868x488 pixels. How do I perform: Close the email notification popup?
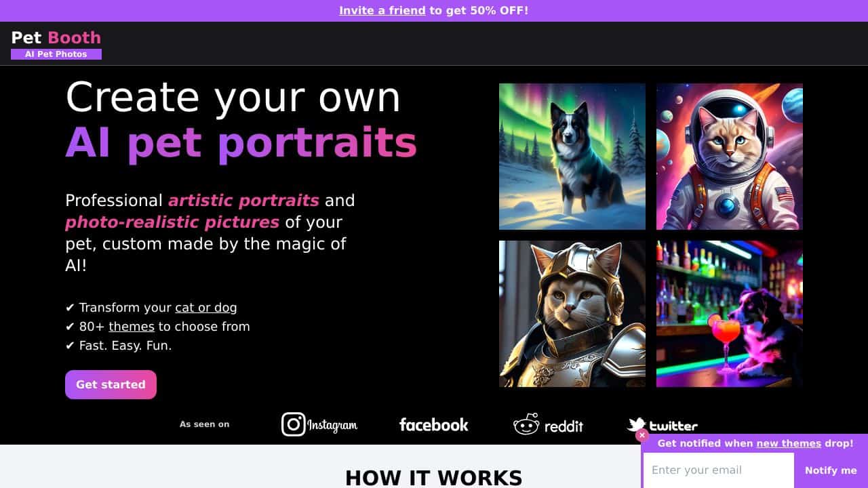point(642,435)
